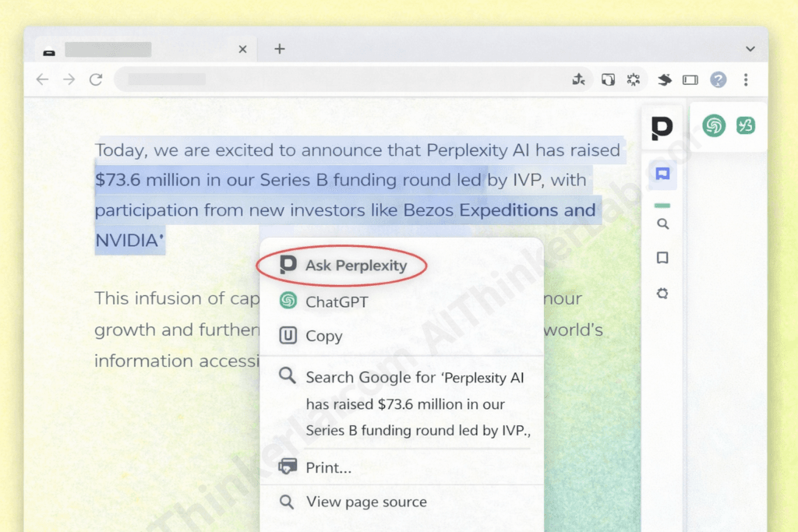Reload the current page

pos(96,79)
